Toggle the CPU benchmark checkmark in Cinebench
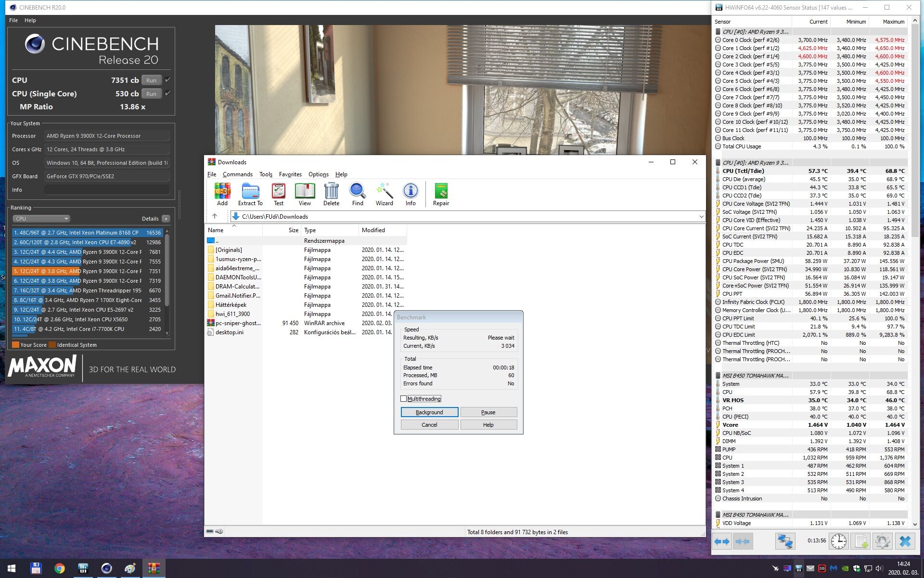This screenshot has width=924, height=578. (x=167, y=80)
